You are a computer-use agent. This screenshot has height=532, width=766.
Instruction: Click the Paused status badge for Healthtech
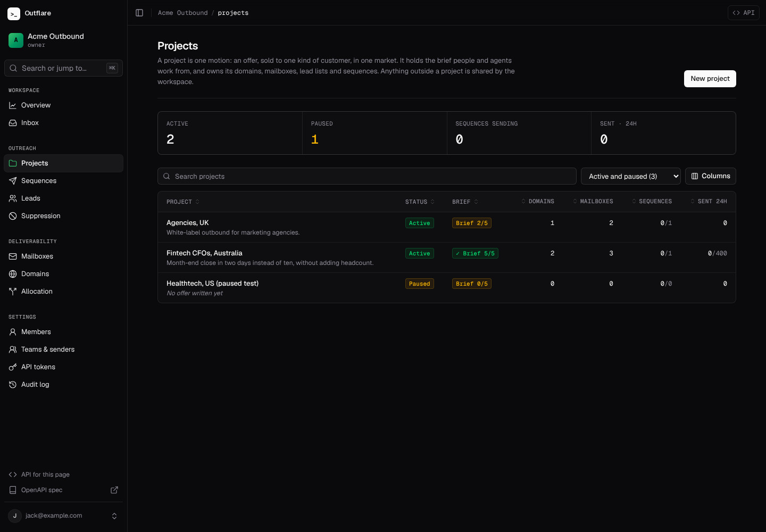[420, 284]
